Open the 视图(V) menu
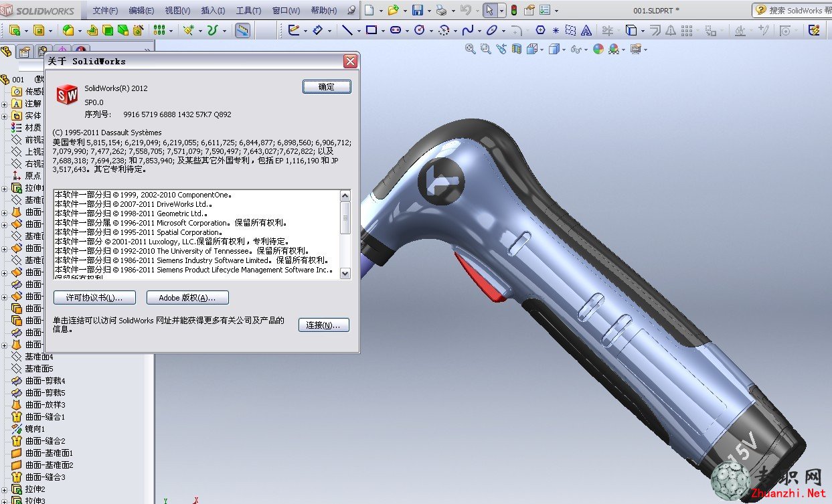Viewport: 832px width, 504px height. 177,11
